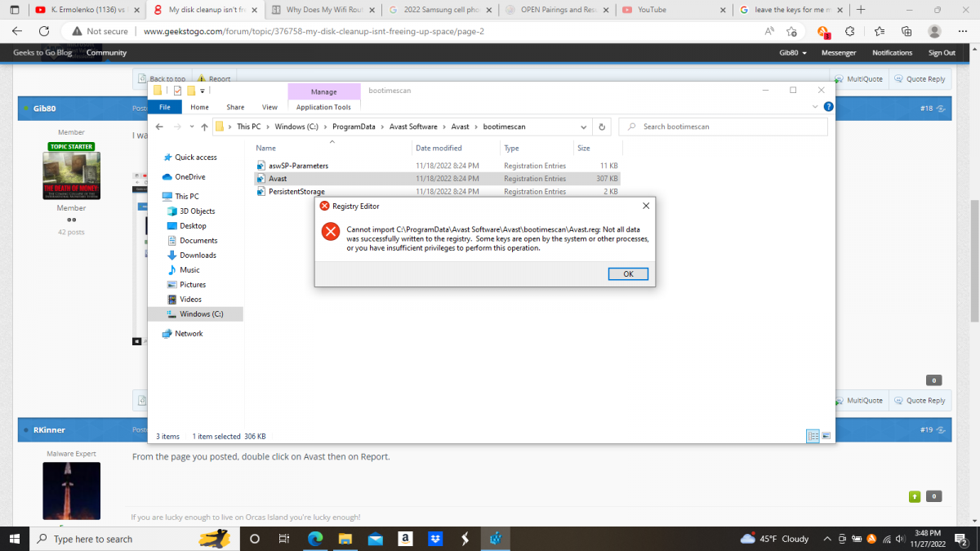Open the address bar history dropdown
Viewport: 980px width, 551px height.
[x=583, y=127]
